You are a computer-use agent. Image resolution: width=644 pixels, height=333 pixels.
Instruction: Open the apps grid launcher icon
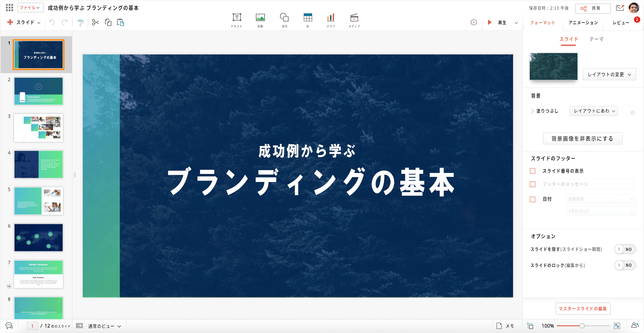[x=10, y=8]
